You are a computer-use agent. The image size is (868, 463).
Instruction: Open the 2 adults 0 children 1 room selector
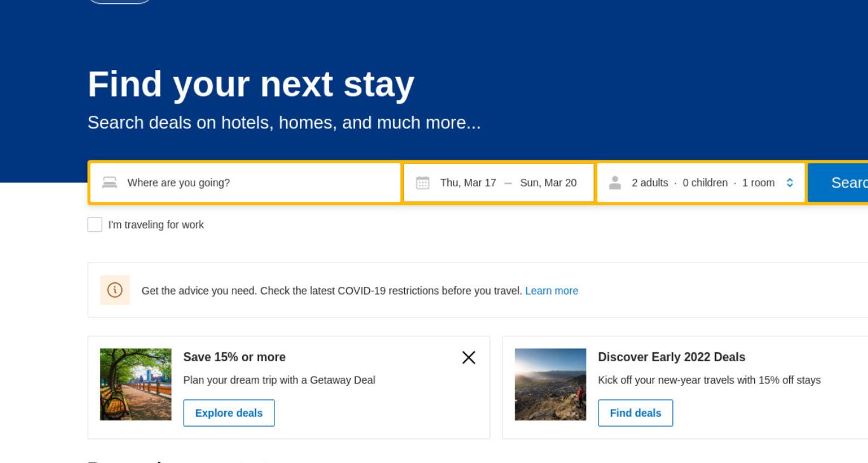701,183
